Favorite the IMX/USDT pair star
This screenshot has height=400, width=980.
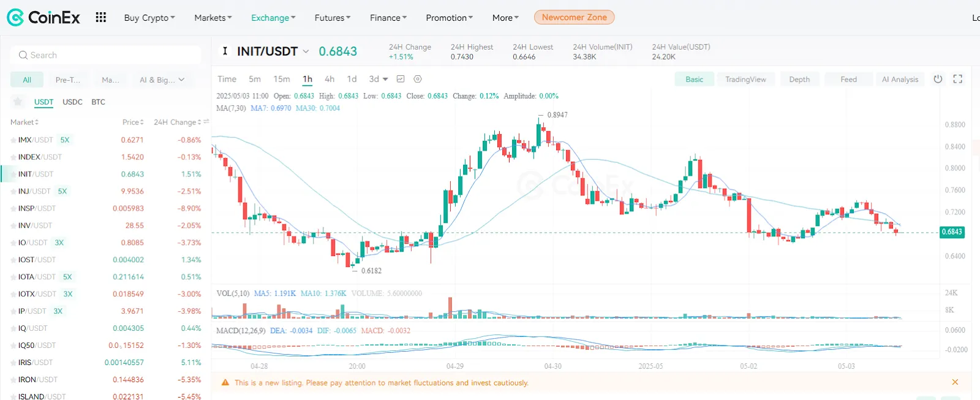coord(13,140)
